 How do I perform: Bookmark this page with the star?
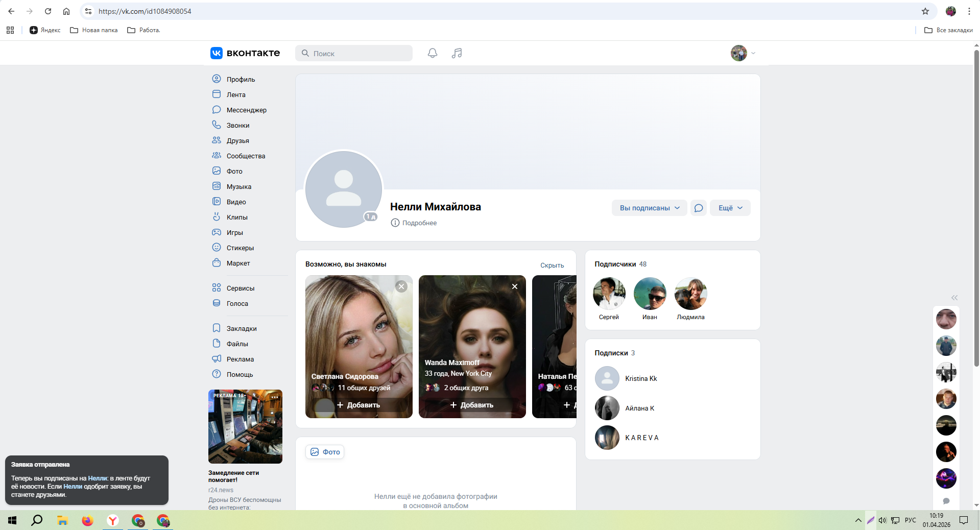tap(925, 11)
